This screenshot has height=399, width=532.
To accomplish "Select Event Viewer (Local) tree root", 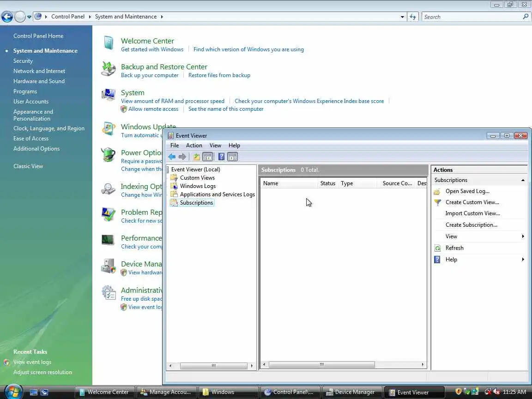I will (195, 169).
